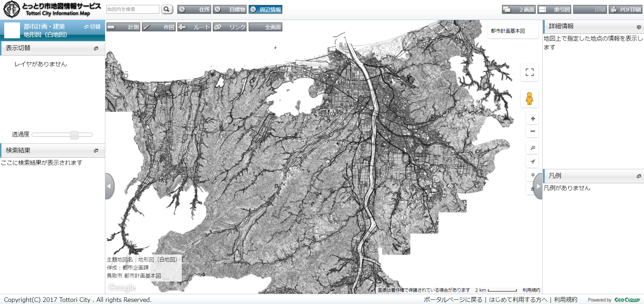644x304 pixels.
Task: Click the magnifier search button
Action: point(167,9)
